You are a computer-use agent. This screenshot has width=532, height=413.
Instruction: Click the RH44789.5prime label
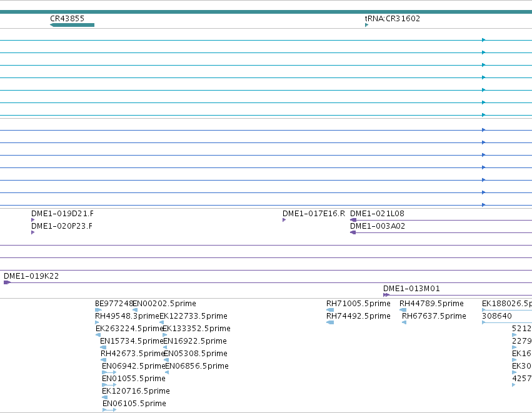(431, 303)
